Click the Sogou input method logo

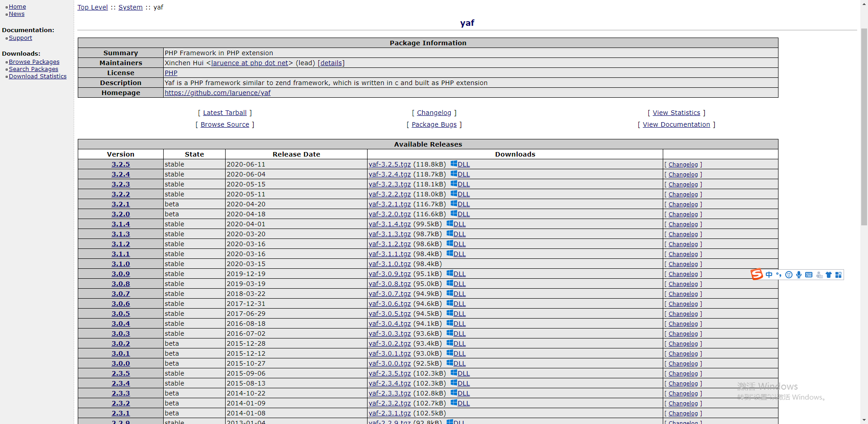(756, 274)
